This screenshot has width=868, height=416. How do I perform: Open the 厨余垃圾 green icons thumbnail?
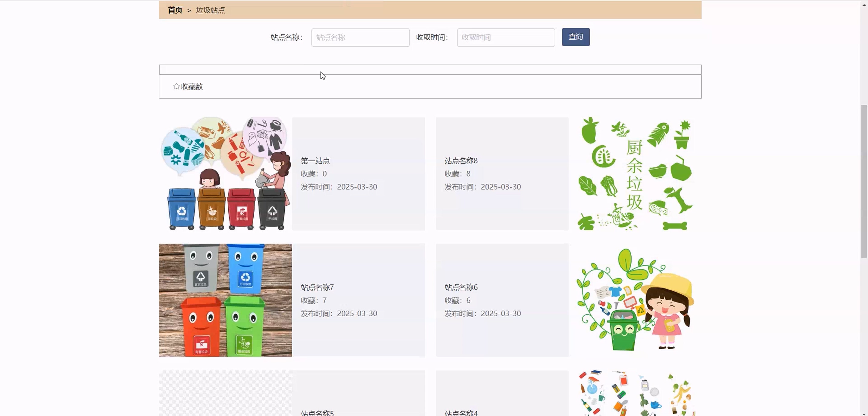pos(635,173)
